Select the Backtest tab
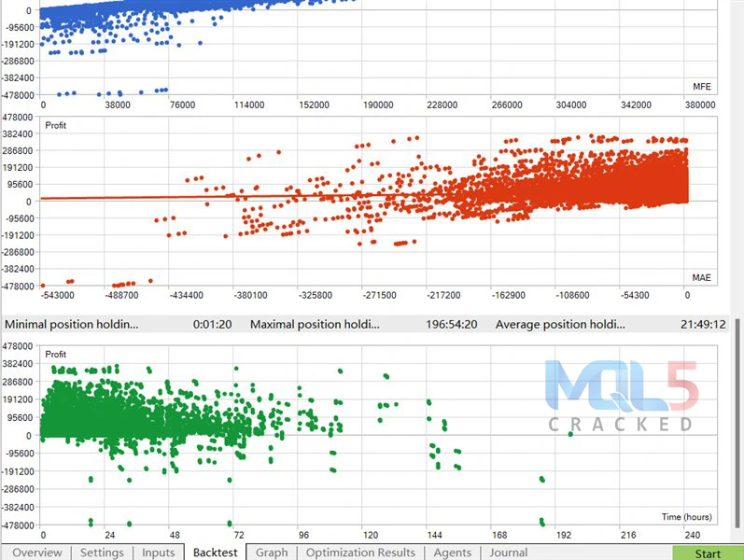Image resolution: width=744 pixels, height=560 pixels. tap(216, 553)
